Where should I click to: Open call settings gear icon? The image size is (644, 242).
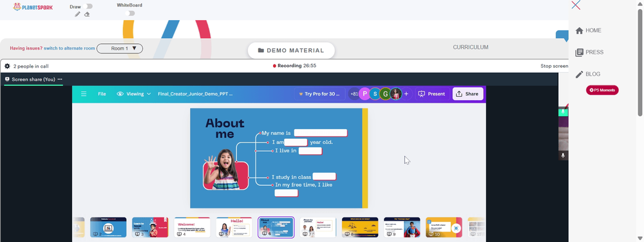(7, 66)
